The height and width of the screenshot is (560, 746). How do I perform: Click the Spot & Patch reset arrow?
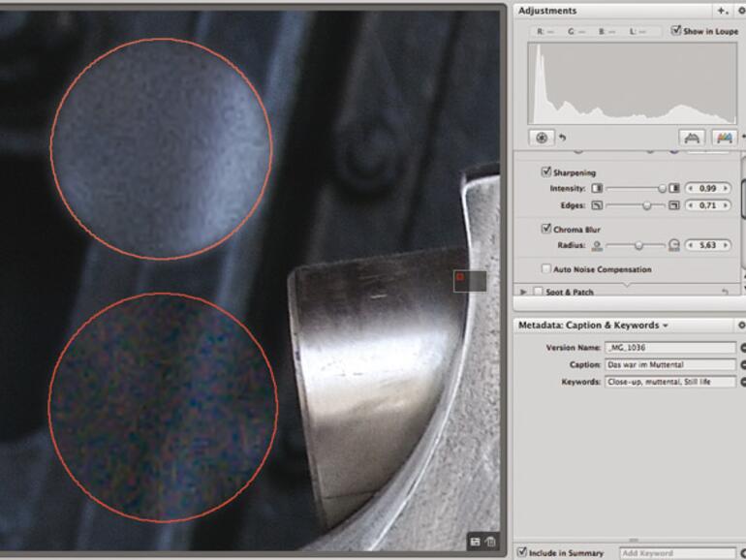(725, 292)
